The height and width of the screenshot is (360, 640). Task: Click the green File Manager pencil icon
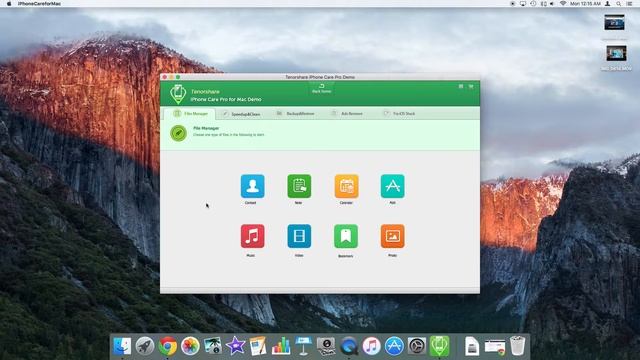[178, 133]
